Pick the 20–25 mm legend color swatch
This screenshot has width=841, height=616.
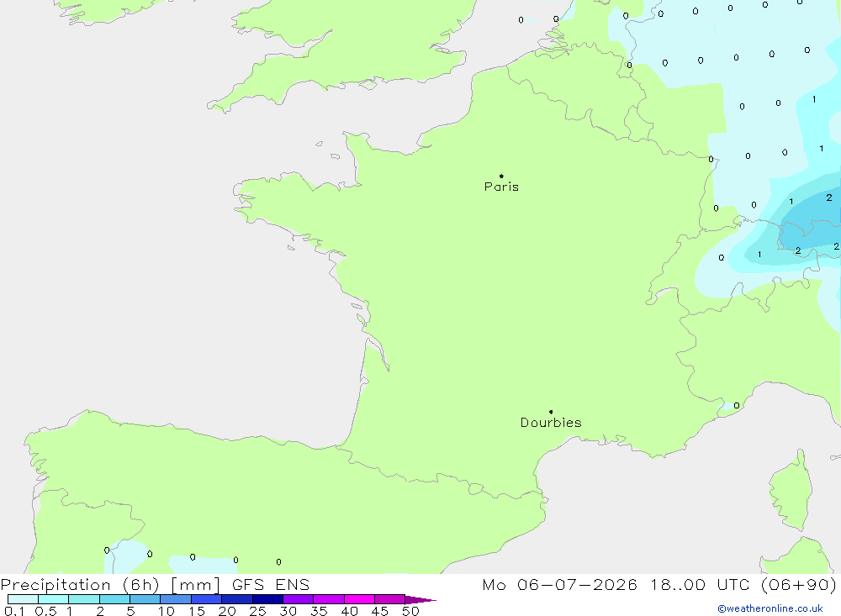click(x=237, y=599)
